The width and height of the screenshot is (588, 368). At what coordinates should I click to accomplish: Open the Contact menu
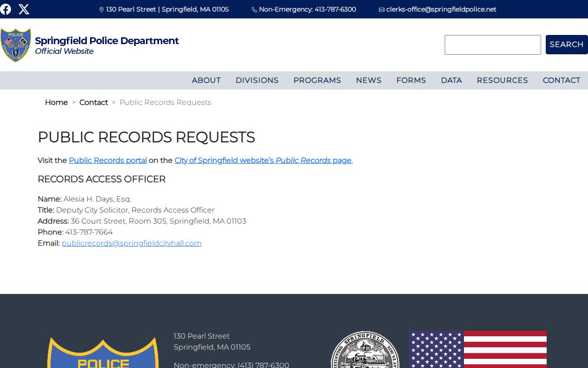tap(562, 80)
